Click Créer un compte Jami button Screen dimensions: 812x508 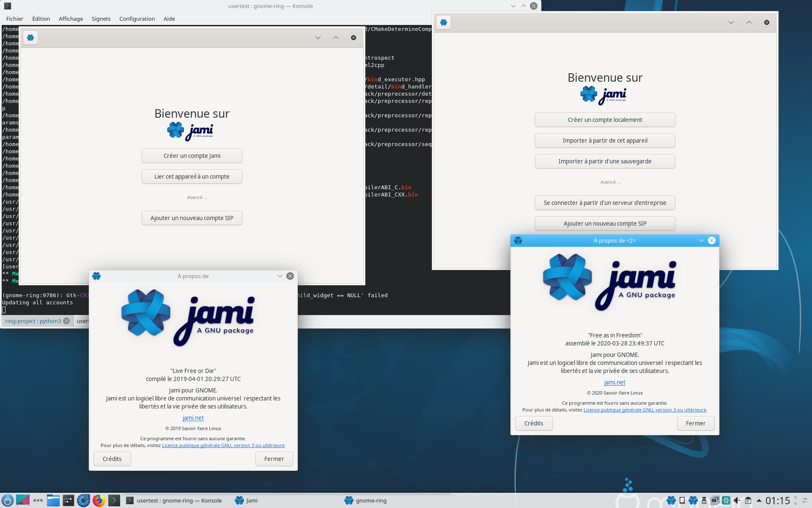pyautogui.click(x=192, y=156)
